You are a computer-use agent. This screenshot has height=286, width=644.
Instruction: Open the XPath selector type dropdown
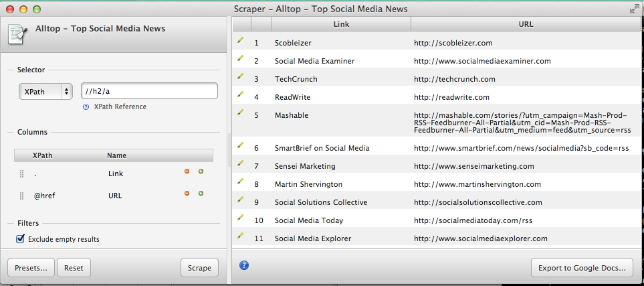pos(45,92)
